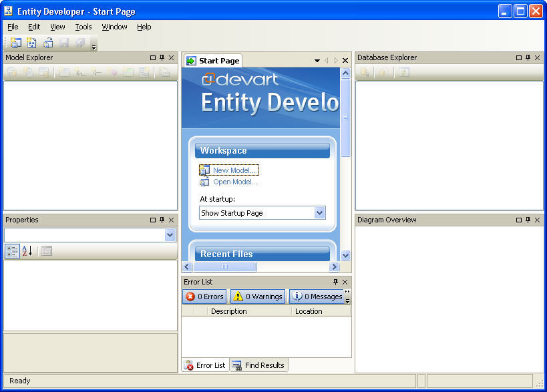
Task: Maximize the Properties panel
Action: tap(153, 220)
